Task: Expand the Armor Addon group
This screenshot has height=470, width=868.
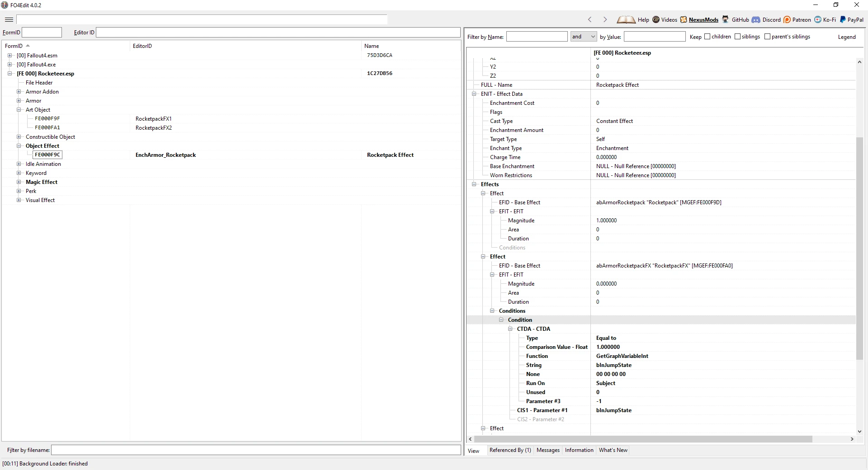Action: (19, 92)
